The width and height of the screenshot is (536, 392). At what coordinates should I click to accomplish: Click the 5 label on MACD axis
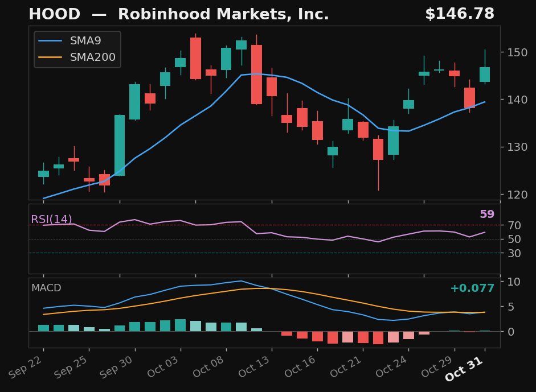tap(511, 307)
